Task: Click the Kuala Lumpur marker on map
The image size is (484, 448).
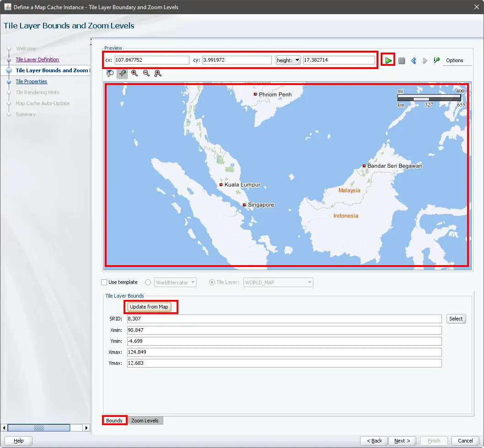Action: 221,185
